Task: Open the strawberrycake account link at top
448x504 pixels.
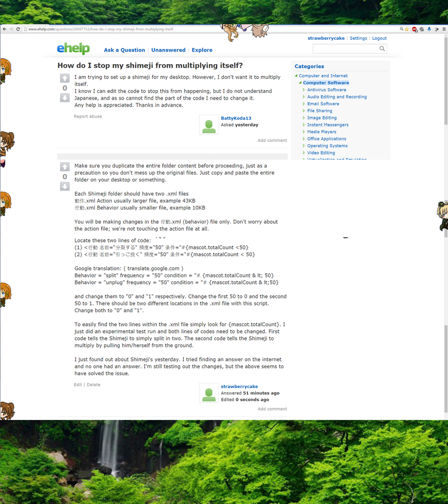Action: click(326, 38)
